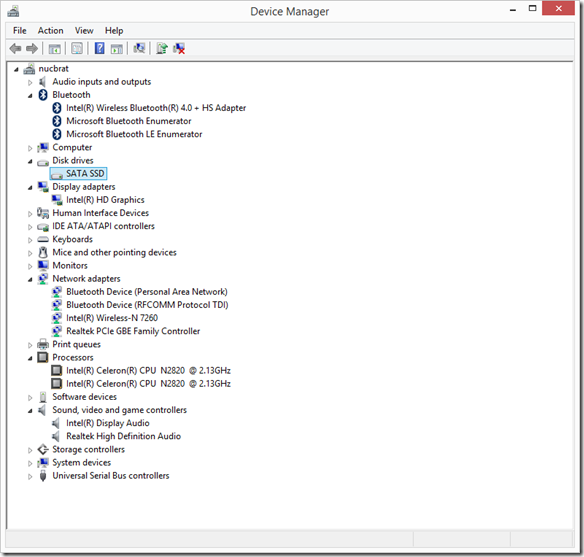584x557 pixels.
Task: Maximize the Device Manager window
Action: click(532, 9)
